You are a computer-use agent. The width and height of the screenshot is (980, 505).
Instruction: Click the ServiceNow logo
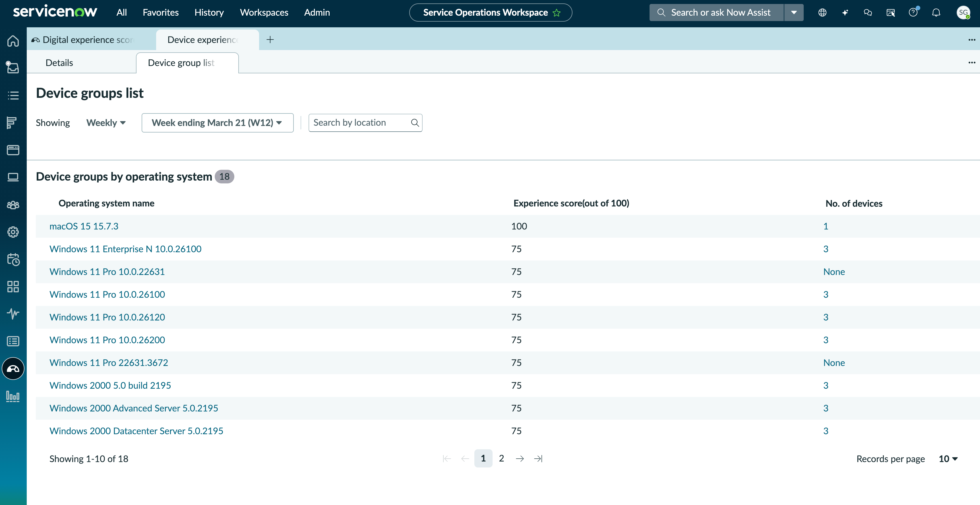coord(55,11)
